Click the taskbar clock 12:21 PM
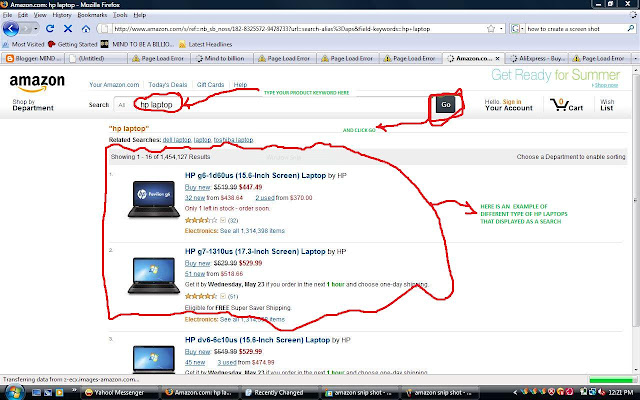The image size is (640, 400). coord(620,393)
